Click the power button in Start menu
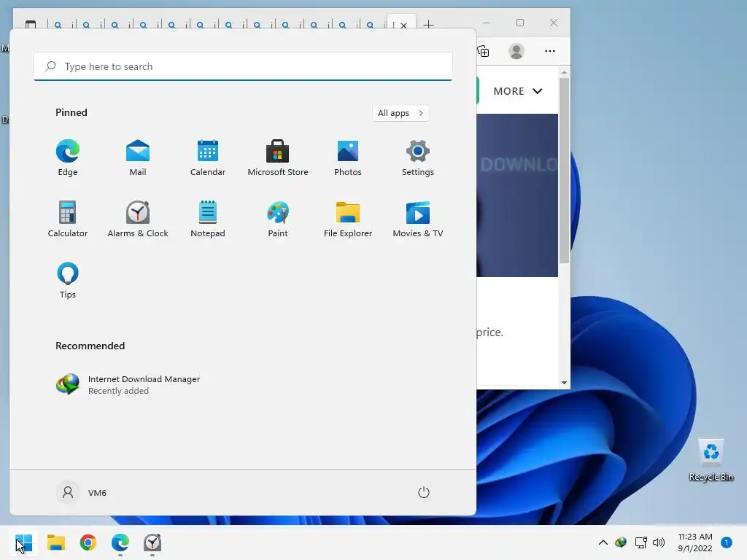This screenshot has width=747, height=560. click(424, 492)
